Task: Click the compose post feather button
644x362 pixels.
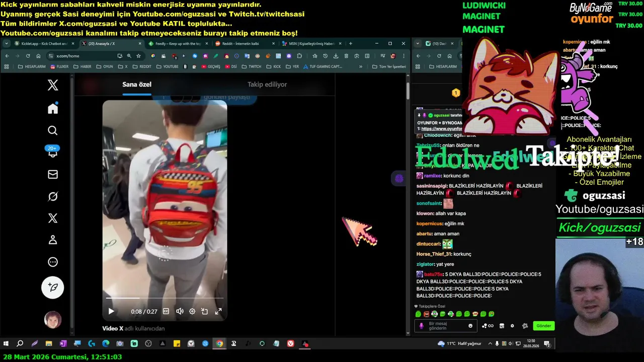Action: point(53,288)
